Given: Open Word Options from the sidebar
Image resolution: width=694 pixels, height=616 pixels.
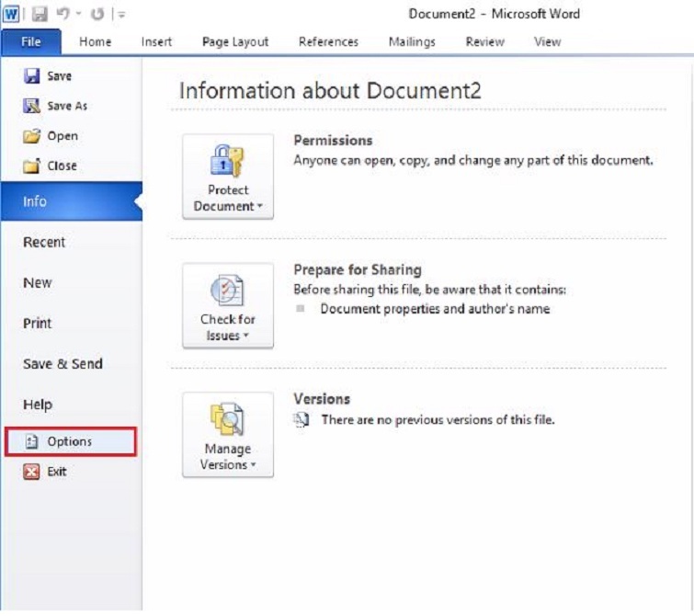Looking at the screenshot, I should (70, 441).
